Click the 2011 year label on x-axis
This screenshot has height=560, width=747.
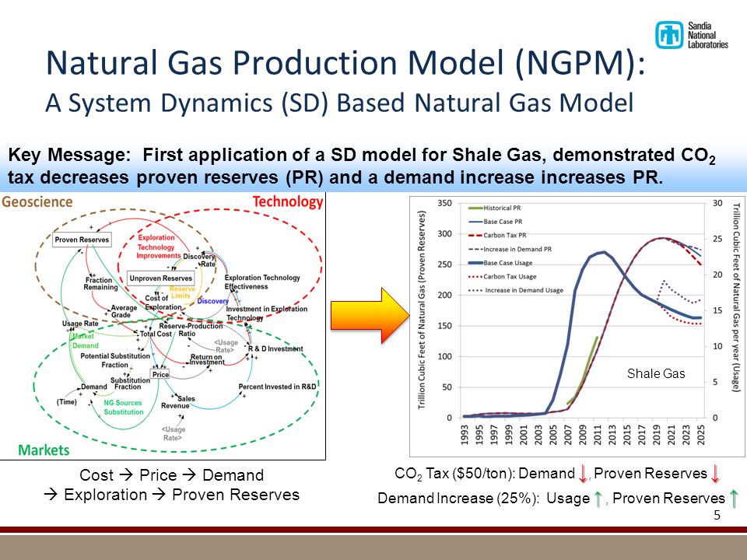click(x=598, y=435)
